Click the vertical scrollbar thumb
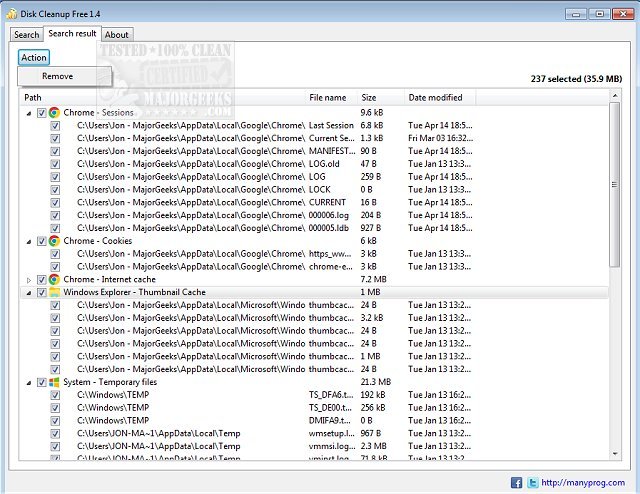This screenshot has width=640, height=494. (x=614, y=185)
